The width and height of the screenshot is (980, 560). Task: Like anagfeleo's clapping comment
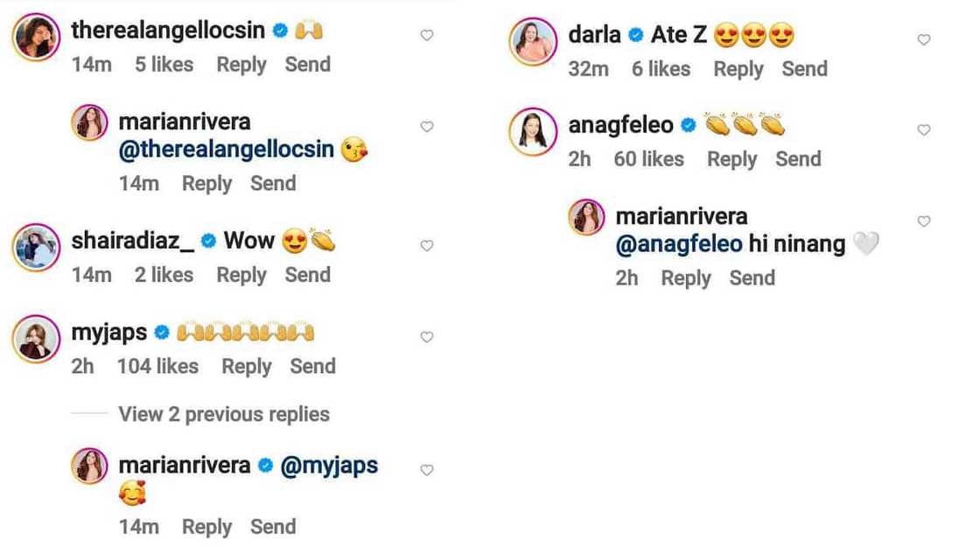(924, 129)
